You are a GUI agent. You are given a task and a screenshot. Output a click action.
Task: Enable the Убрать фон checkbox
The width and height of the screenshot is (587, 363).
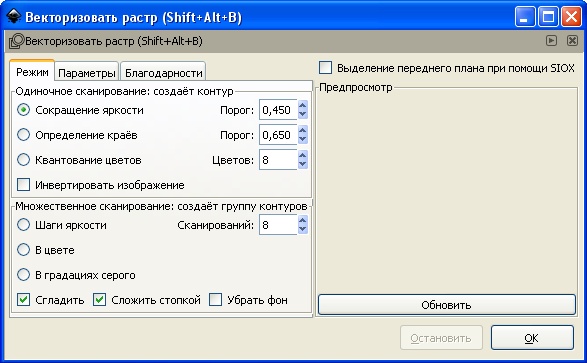click(215, 300)
